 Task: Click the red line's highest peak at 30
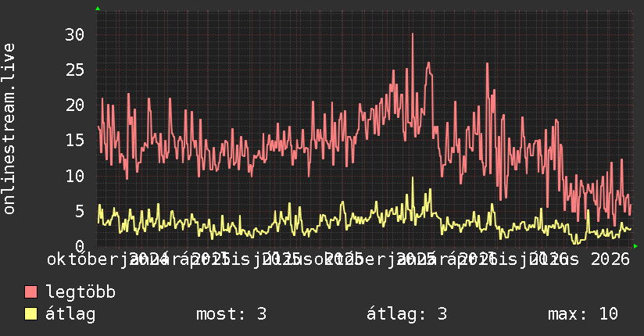(x=413, y=34)
